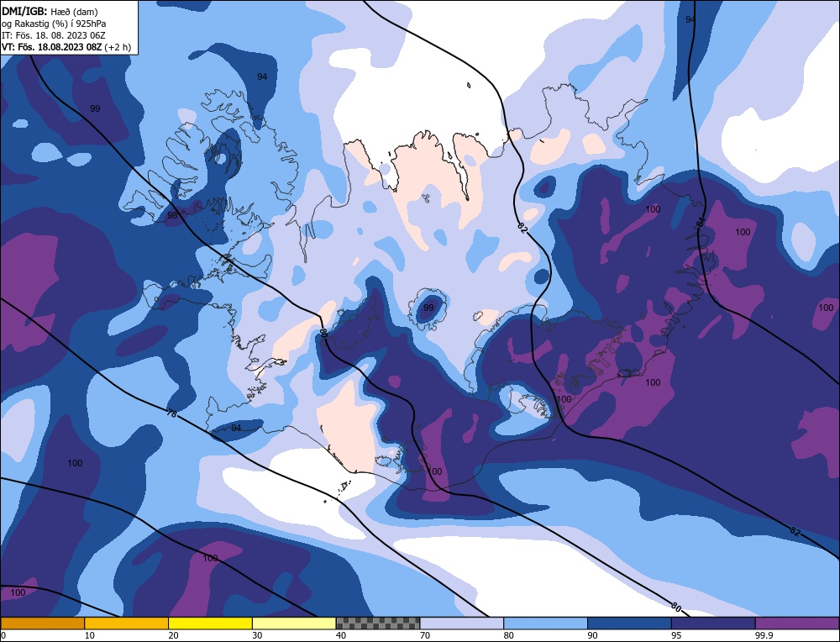The width and height of the screenshot is (840, 642).
Task: Pick the light blue 80–90 legend swatch
Action: tap(545, 623)
